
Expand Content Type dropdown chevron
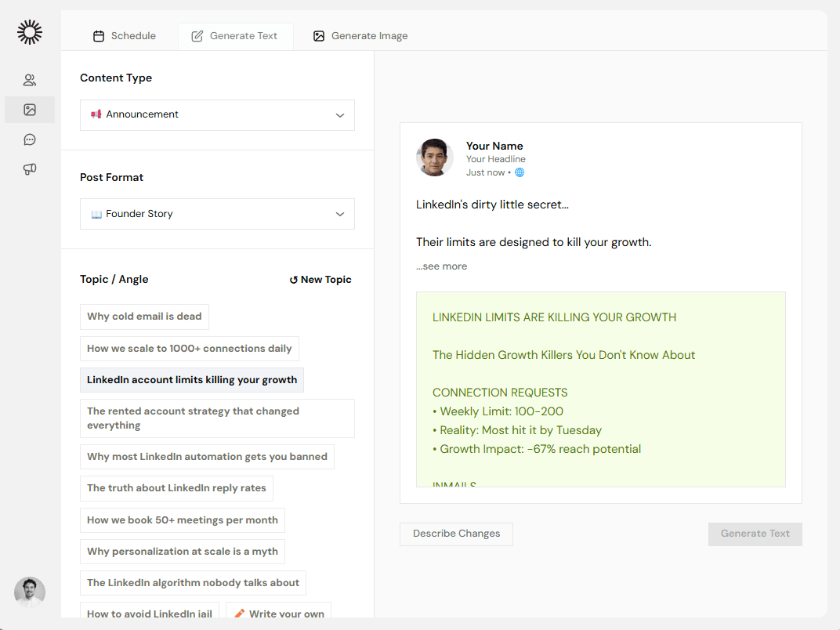tap(339, 115)
